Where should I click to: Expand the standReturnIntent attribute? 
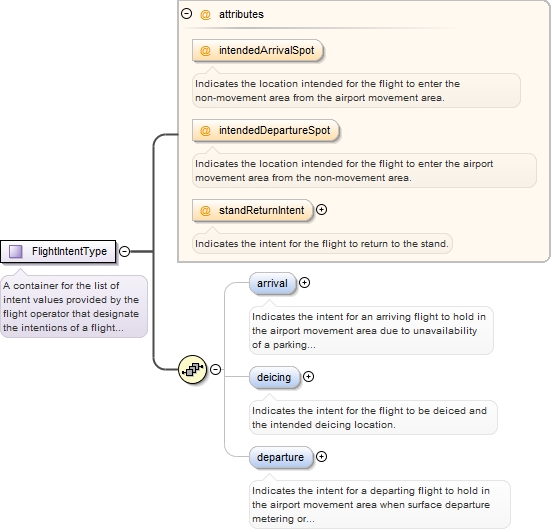321,210
